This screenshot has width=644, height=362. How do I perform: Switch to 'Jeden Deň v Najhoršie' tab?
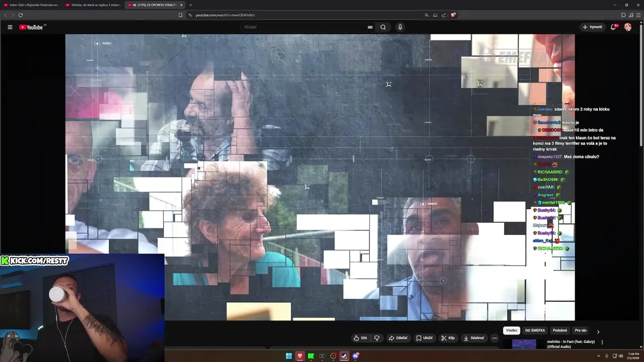31,5
